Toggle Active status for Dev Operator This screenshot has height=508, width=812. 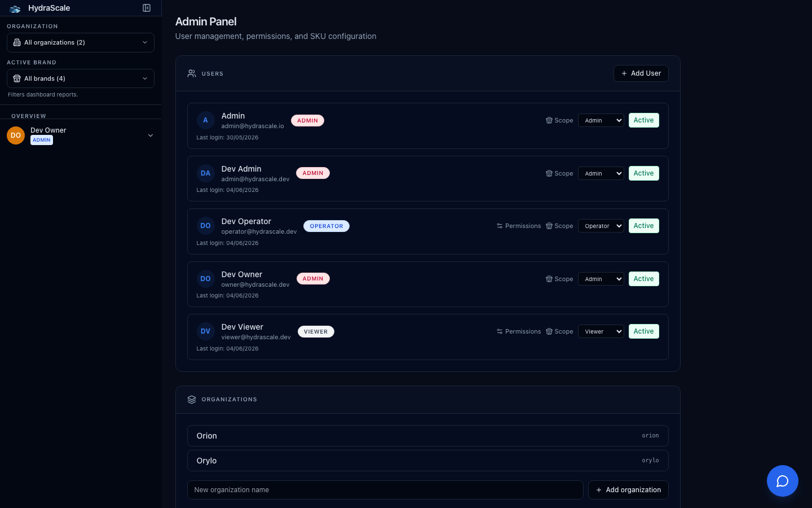pyautogui.click(x=643, y=226)
